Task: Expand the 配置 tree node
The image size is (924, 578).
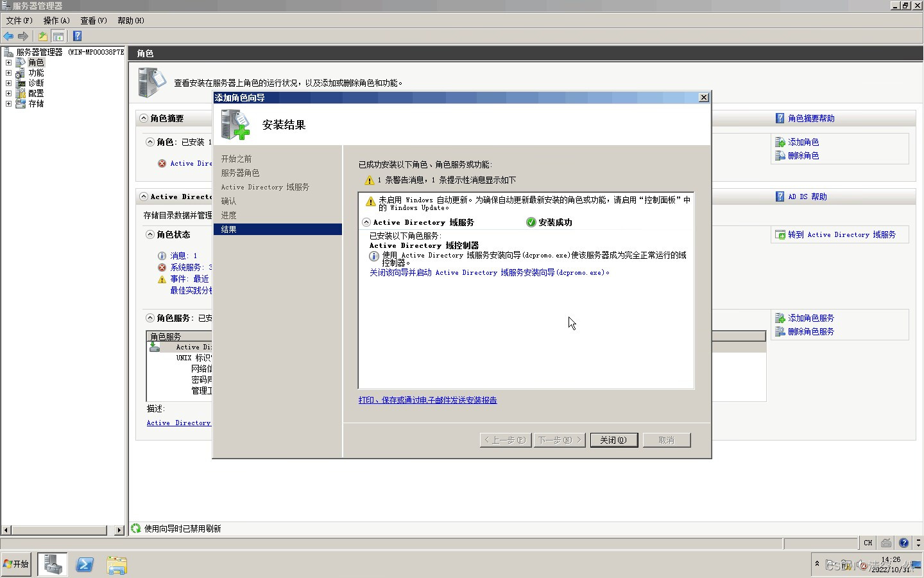Action: (x=8, y=93)
